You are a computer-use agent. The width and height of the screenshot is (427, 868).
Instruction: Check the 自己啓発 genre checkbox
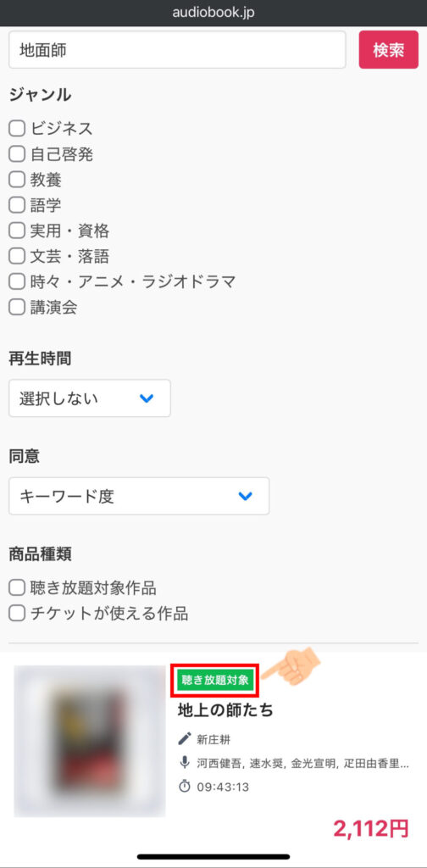click(17, 154)
